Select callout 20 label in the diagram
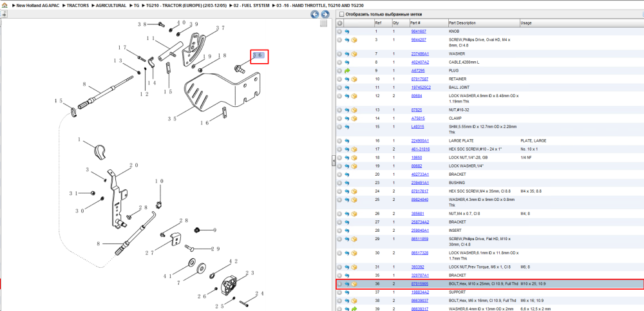This screenshot has width=644, height=311. coord(134,165)
